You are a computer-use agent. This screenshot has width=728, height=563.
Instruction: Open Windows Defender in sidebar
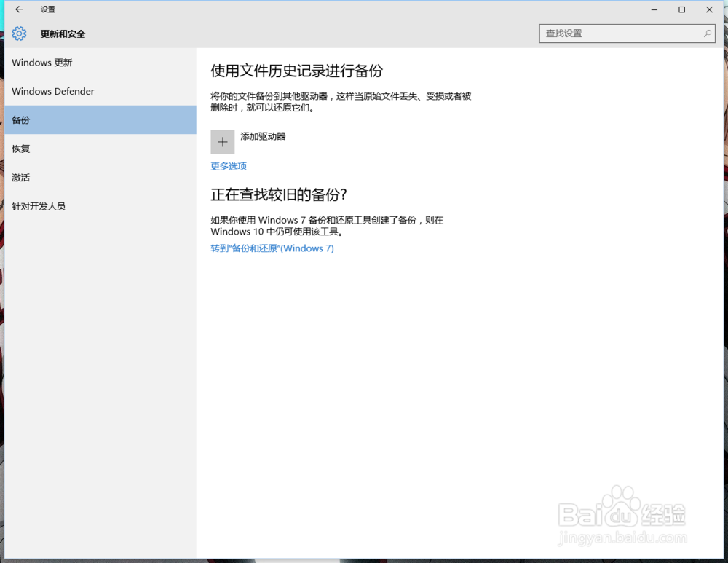[100, 92]
